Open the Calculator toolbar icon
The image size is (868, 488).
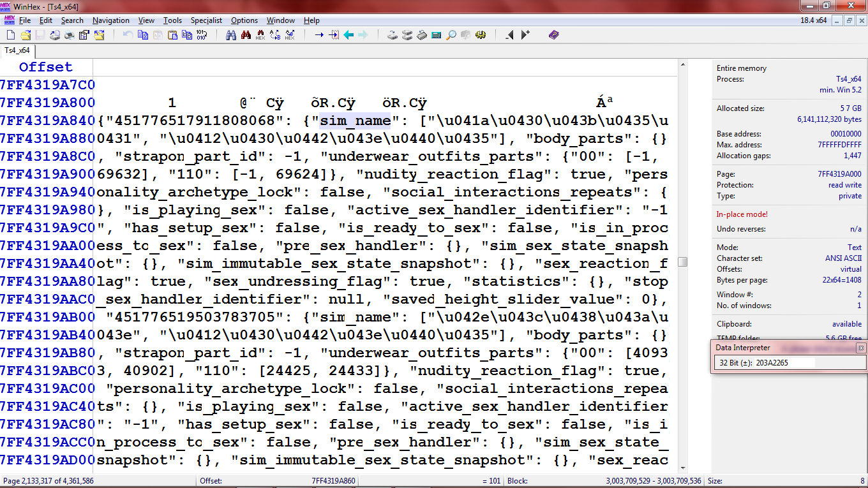click(437, 35)
